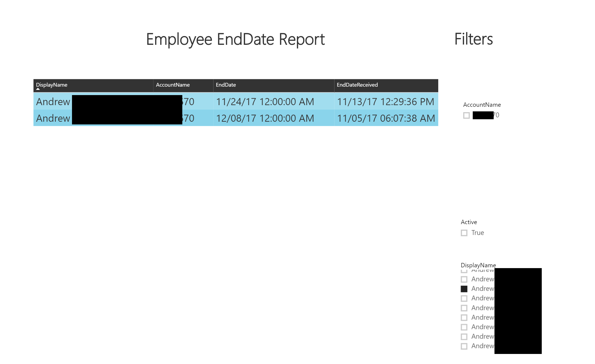Tick the Andrew checkbox directly above the checked one

[464, 279]
